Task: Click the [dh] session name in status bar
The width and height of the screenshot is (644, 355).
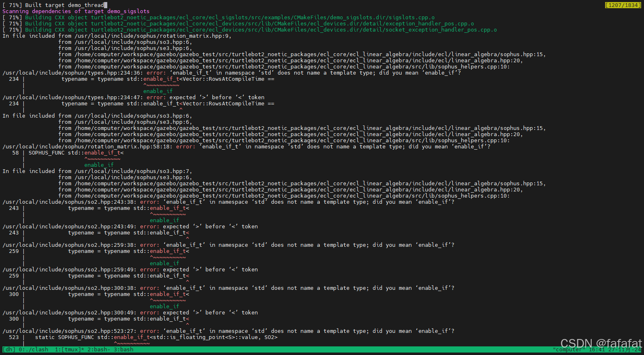Action: click(9, 350)
